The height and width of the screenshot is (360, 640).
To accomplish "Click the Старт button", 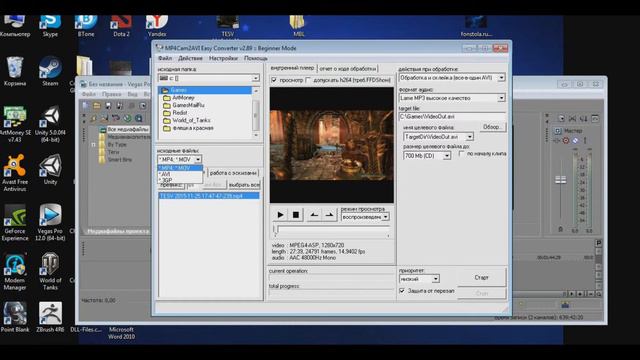I will (x=482, y=277).
